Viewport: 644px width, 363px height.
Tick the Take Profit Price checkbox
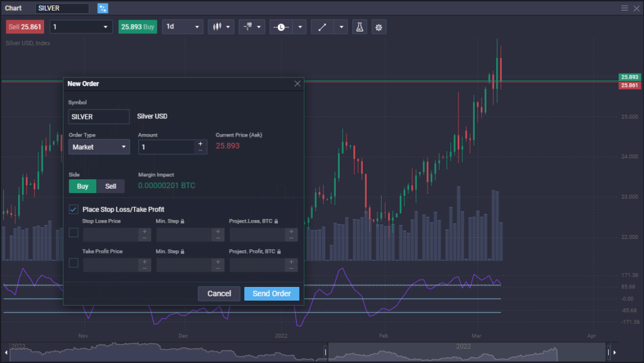73,262
